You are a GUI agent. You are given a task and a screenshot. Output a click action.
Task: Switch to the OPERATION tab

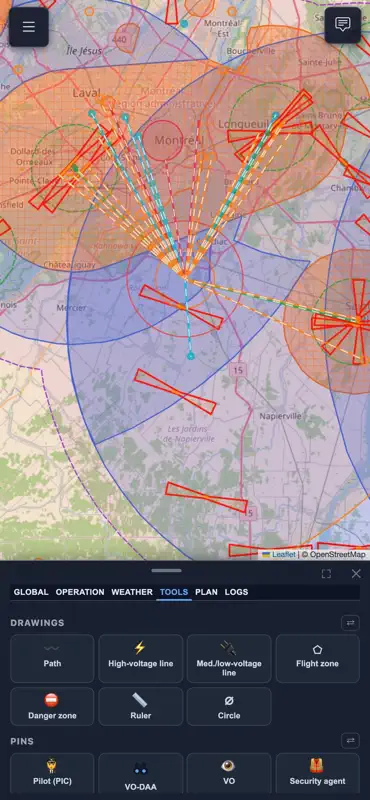(x=80, y=592)
